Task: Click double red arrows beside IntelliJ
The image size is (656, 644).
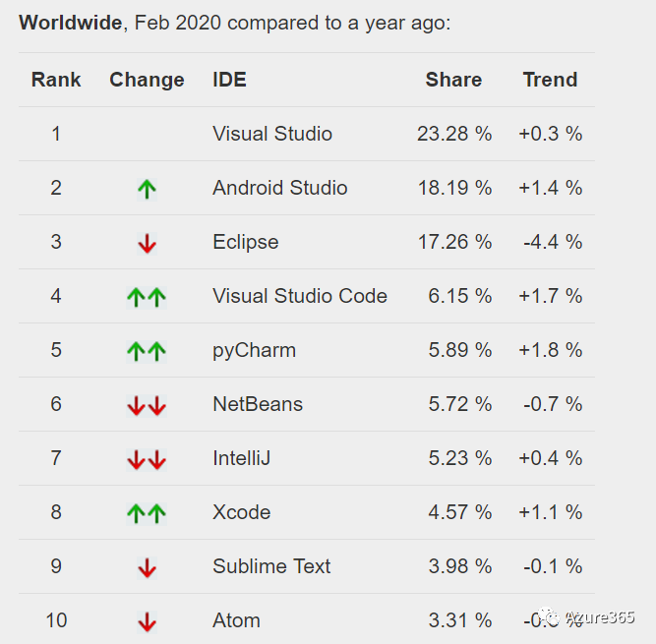Action: [x=147, y=459]
